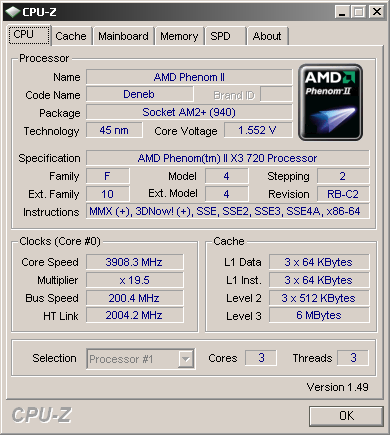Go to the SPD tab
The width and height of the screenshot is (390, 435).
click(225, 36)
